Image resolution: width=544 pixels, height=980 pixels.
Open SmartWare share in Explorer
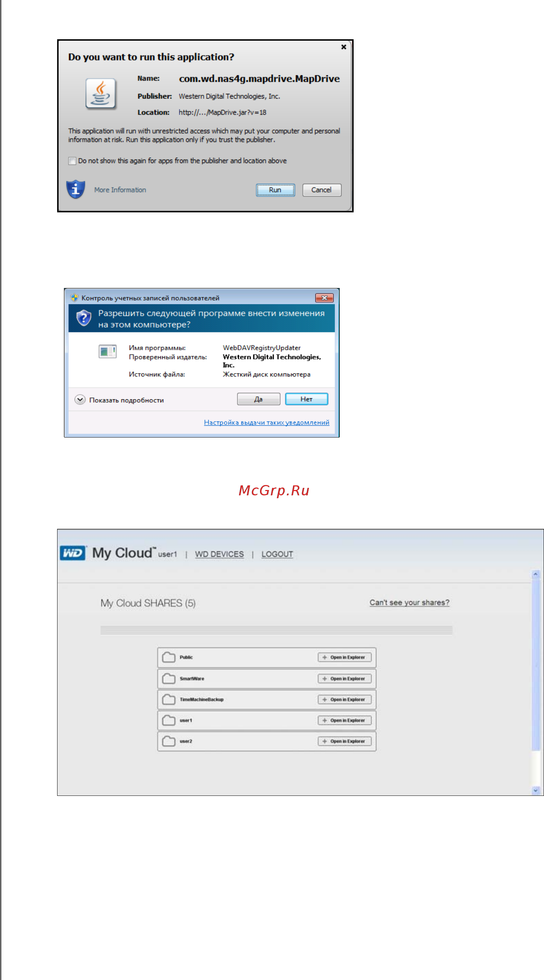pyautogui.click(x=345, y=679)
